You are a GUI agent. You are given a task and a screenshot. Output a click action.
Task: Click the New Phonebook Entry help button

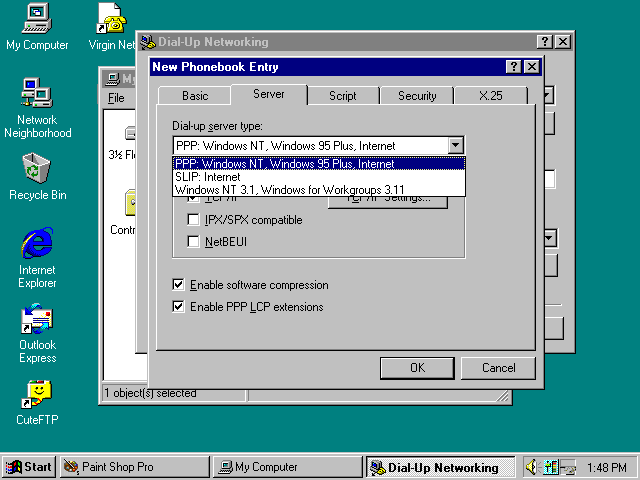click(513, 67)
